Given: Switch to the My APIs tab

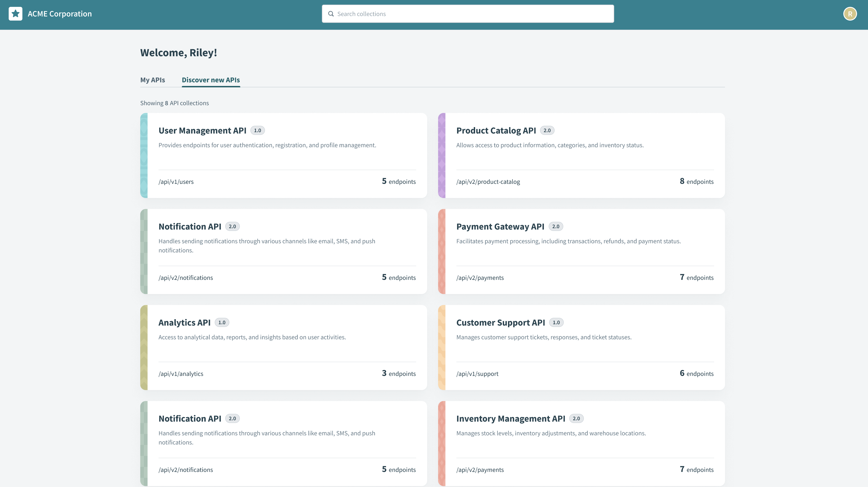Looking at the screenshot, I should click(152, 80).
